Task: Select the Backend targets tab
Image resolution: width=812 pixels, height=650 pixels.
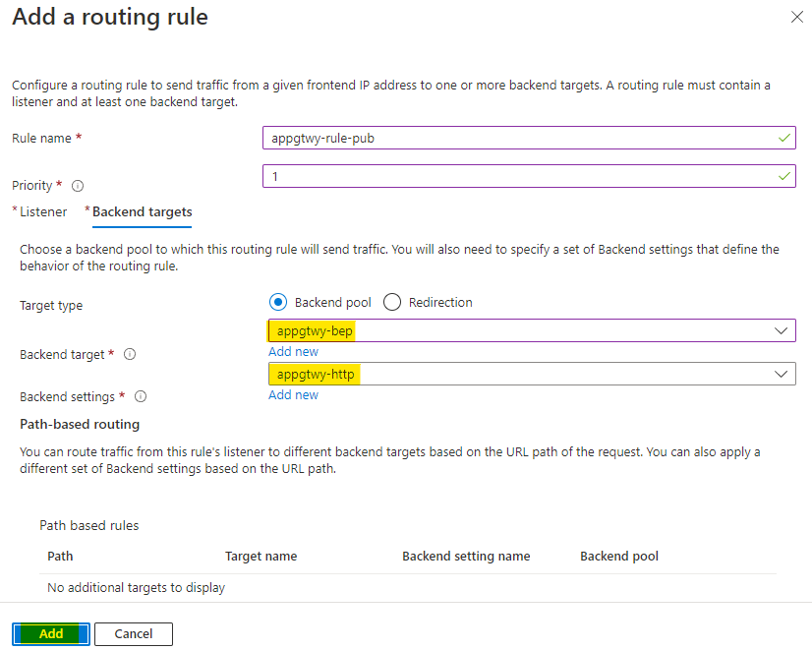Action: pos(142,211)
